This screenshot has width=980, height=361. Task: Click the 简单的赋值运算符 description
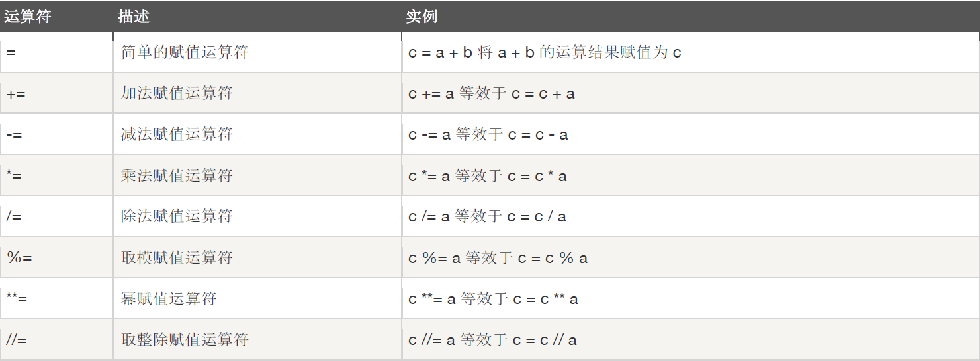[185, 52]
